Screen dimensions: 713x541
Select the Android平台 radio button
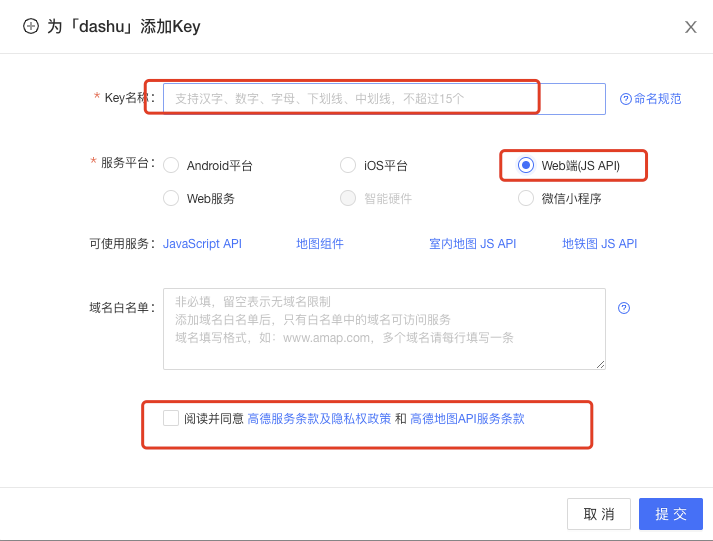[x=171, y=165]
